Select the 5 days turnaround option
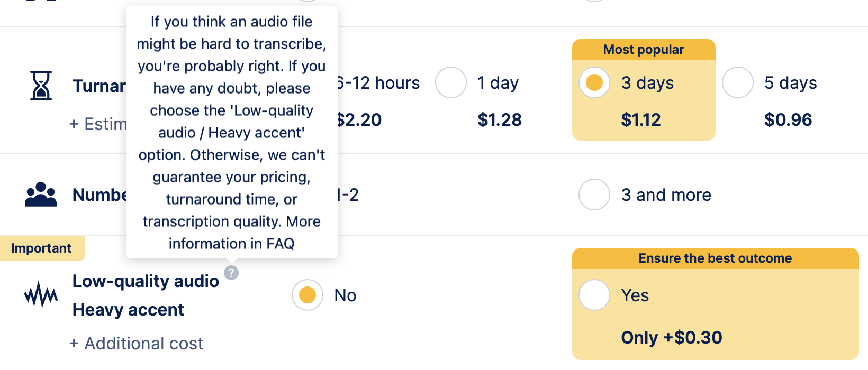868x370 pixels. click(737, 82)
